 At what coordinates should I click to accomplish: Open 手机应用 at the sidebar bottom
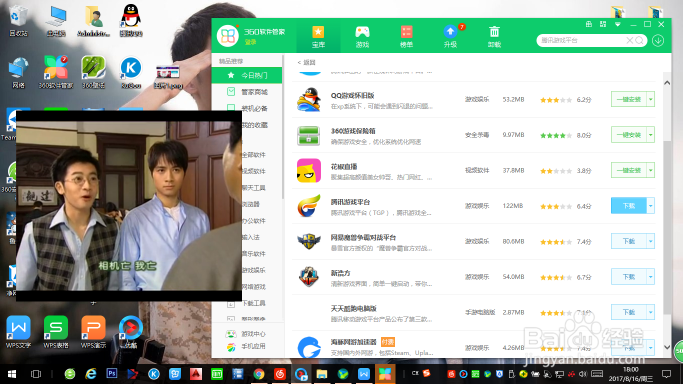click(x=247, y=347)
